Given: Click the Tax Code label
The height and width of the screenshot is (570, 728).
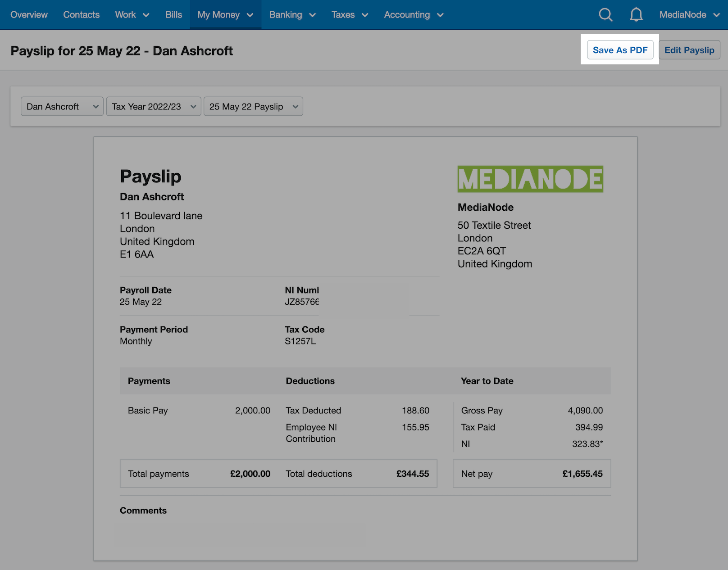Looking at the screenshot, I should [x=305, y=330].
